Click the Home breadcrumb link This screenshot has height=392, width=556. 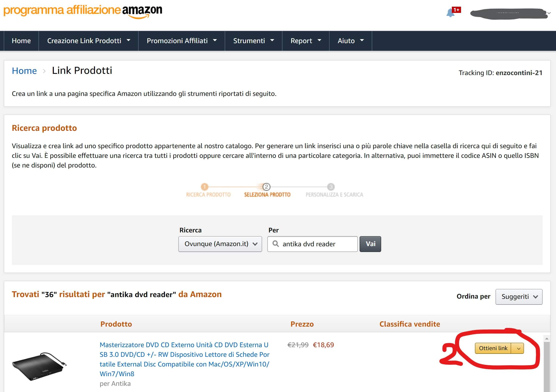pyautogui.click(x=24, y=71)
